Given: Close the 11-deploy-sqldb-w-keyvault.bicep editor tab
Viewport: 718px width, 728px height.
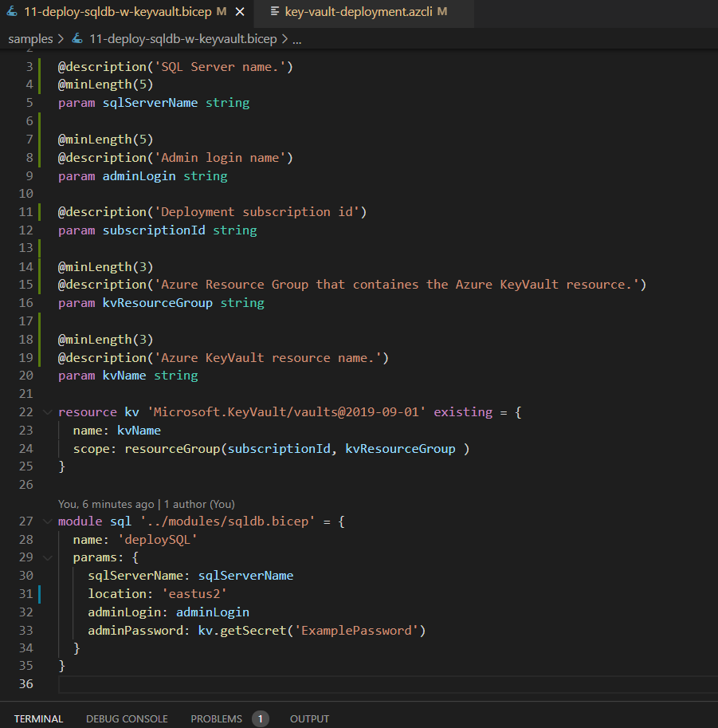Looking at the screenshot, I should [239, 12].
